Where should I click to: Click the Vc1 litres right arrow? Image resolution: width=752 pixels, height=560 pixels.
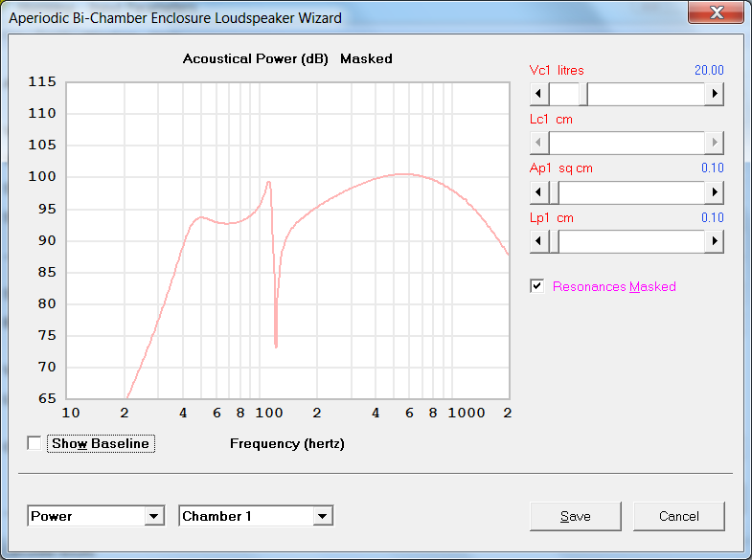click(714, 94)
